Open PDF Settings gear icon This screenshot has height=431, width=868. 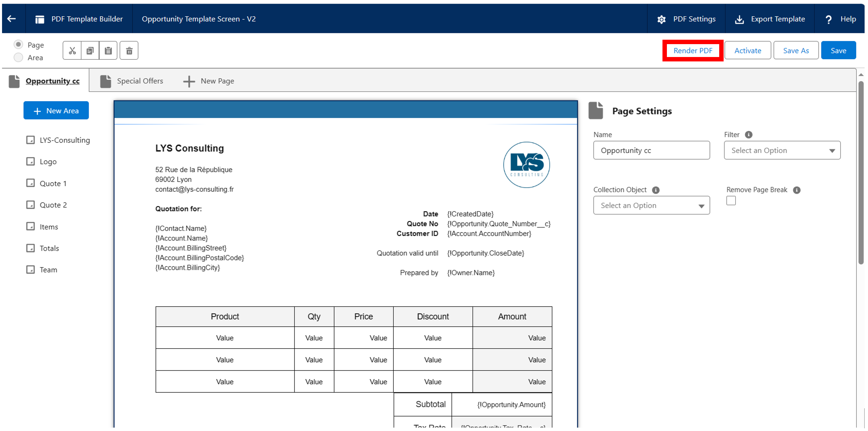coord(661,19)
